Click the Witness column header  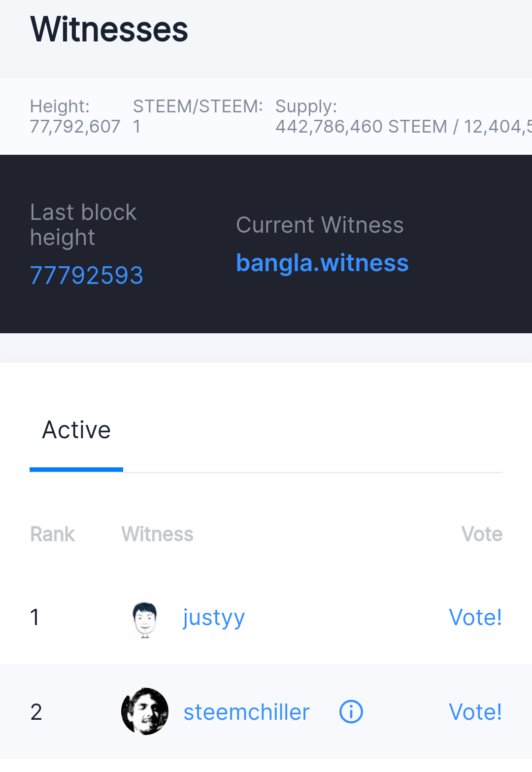pyautogui.click(x=157, y=534)
